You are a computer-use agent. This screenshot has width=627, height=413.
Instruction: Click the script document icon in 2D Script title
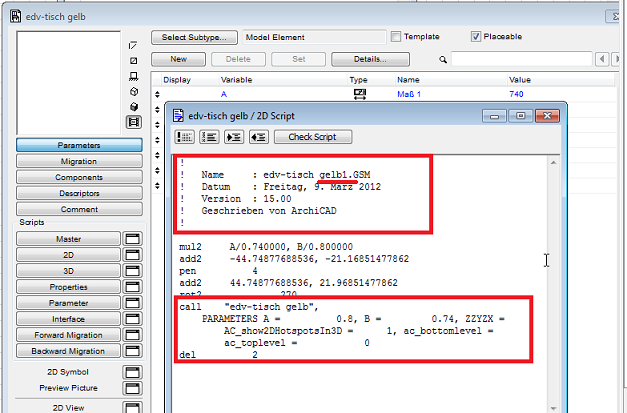coord(178,116)
